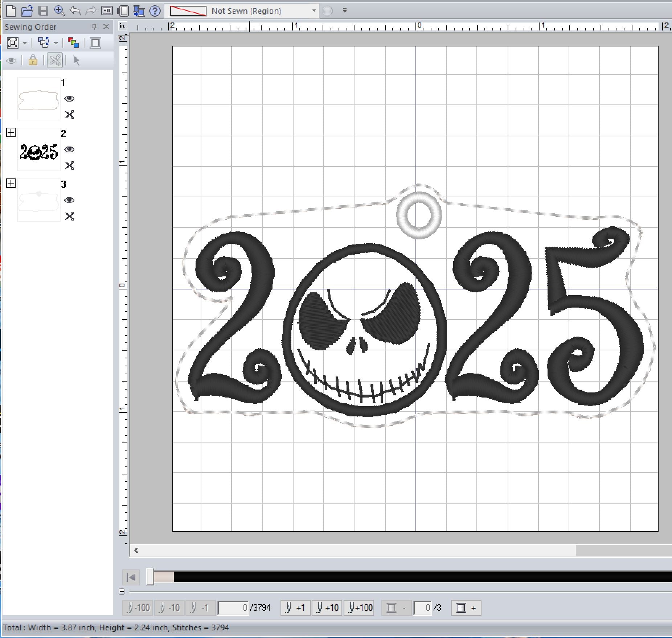Click the zoom magnifier icon
672x638 pixels.
[x=59, y=11]
